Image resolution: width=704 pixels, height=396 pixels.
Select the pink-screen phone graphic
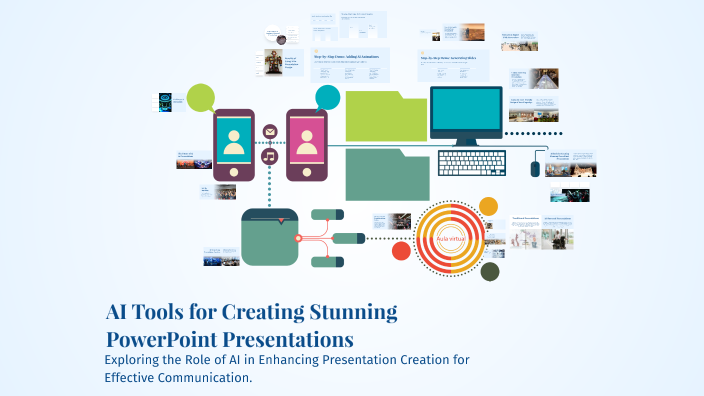point(307,145)
